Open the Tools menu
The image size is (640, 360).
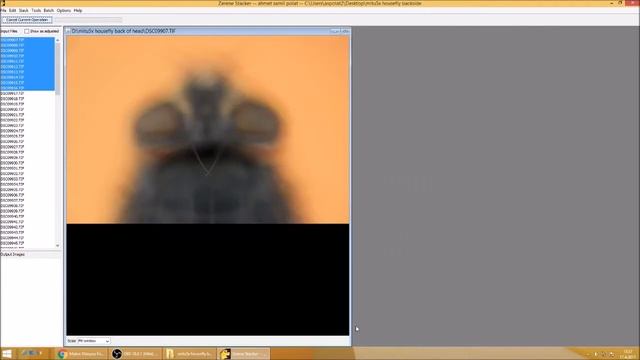pos(36,10)
